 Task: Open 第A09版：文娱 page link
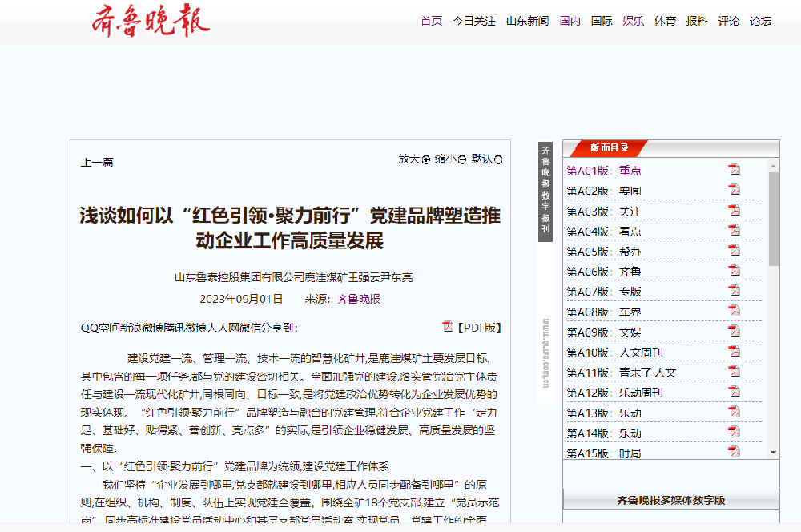[x=604, y=332]
